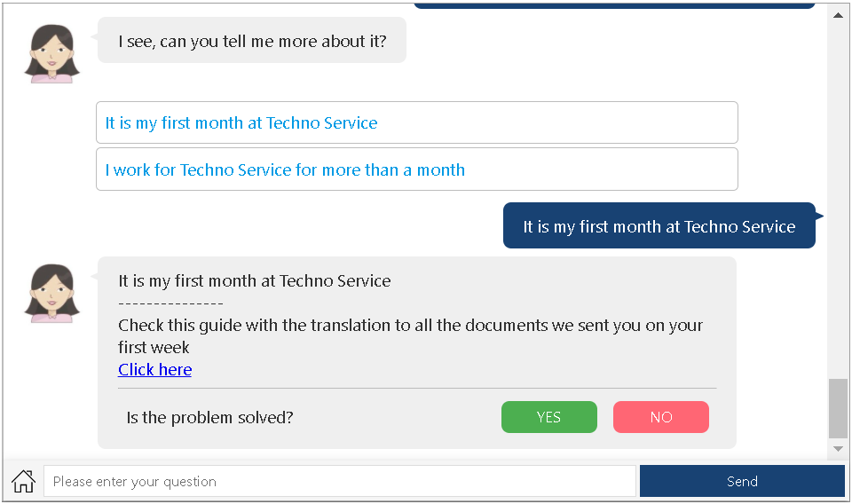
Task: Click the assistant avatar beside the guide answer
Action: [52, 294]
